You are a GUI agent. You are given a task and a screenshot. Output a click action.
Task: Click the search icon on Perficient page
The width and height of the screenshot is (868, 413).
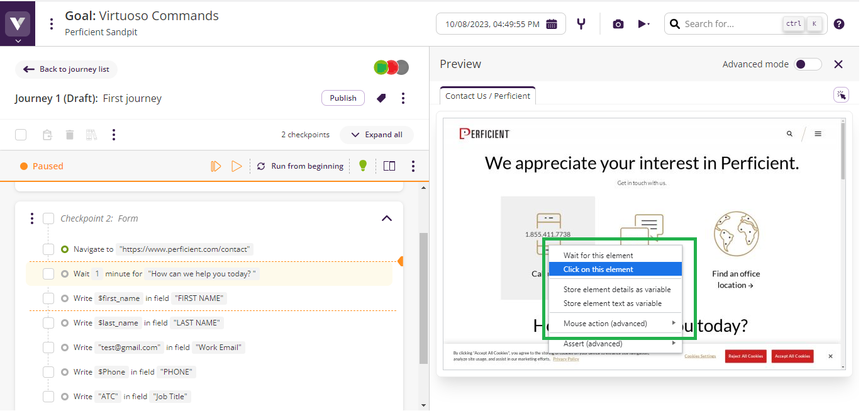789,133
